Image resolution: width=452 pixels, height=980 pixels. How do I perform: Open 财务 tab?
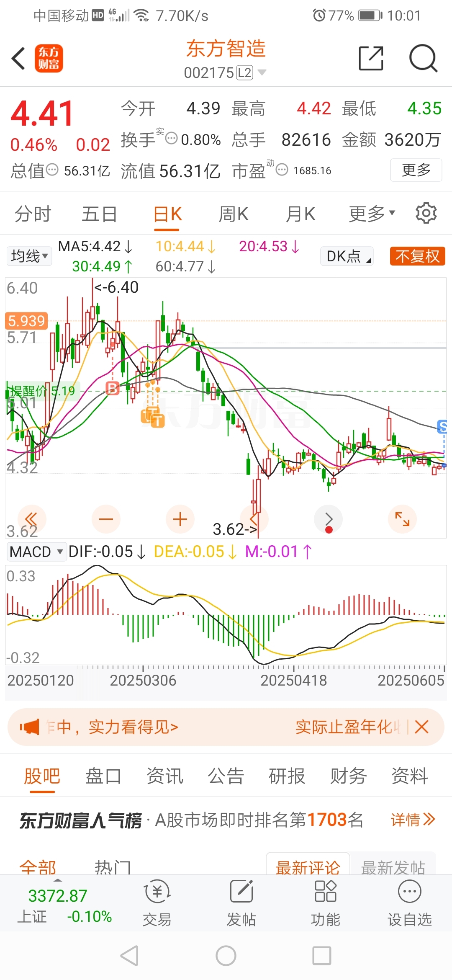348,776
